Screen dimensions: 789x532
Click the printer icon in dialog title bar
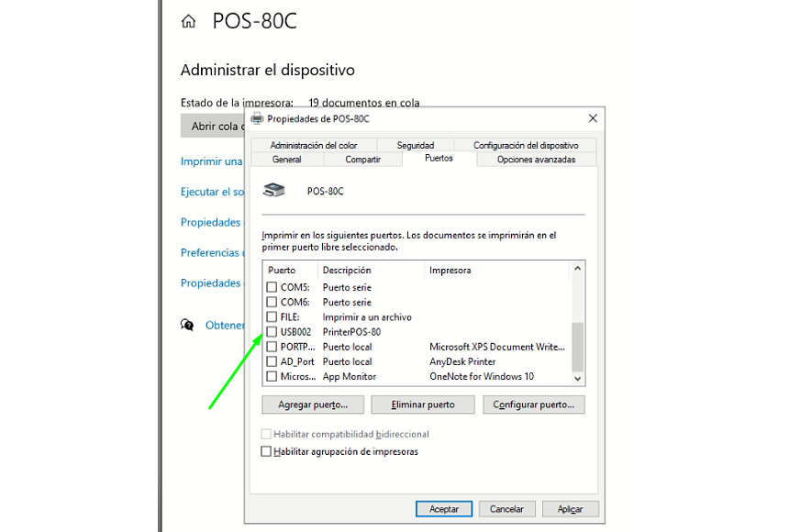coord(257,118)
